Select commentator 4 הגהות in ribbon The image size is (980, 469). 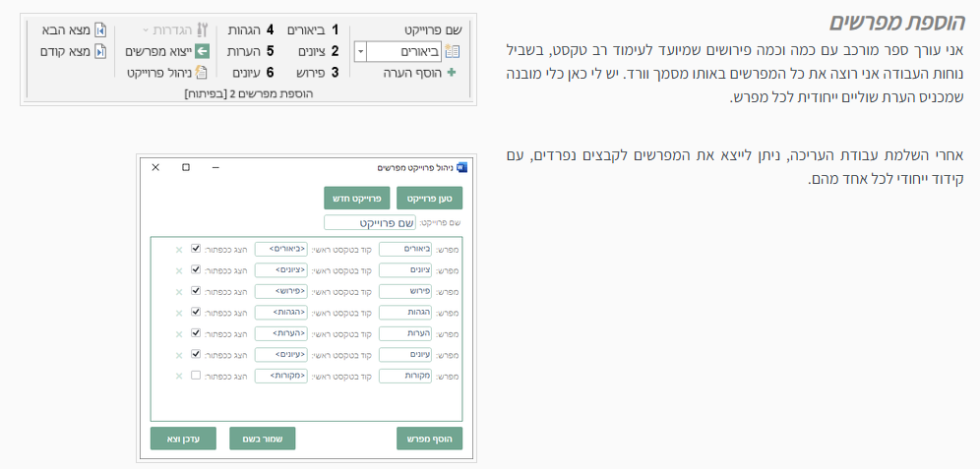click(251, 29)
